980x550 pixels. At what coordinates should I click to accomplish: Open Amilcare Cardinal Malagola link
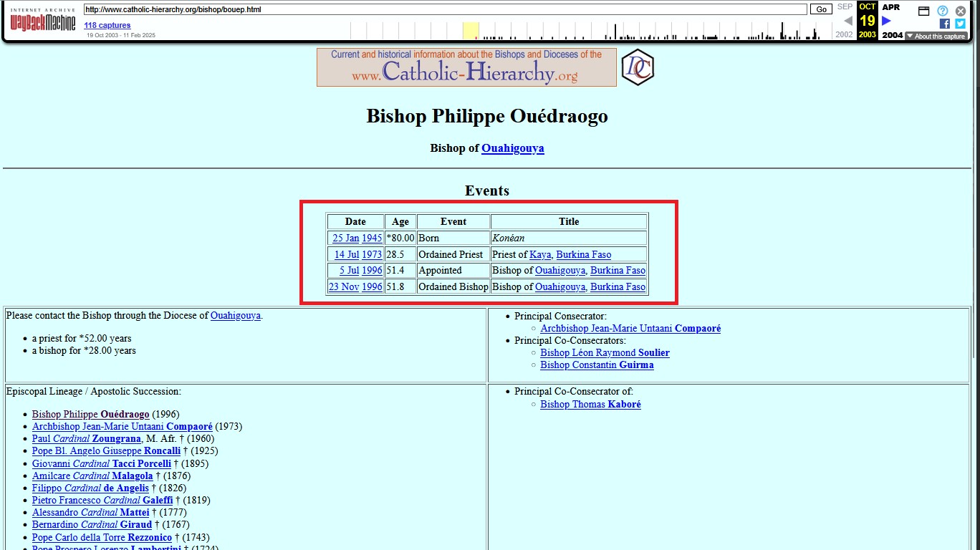(x=92, y=476)
